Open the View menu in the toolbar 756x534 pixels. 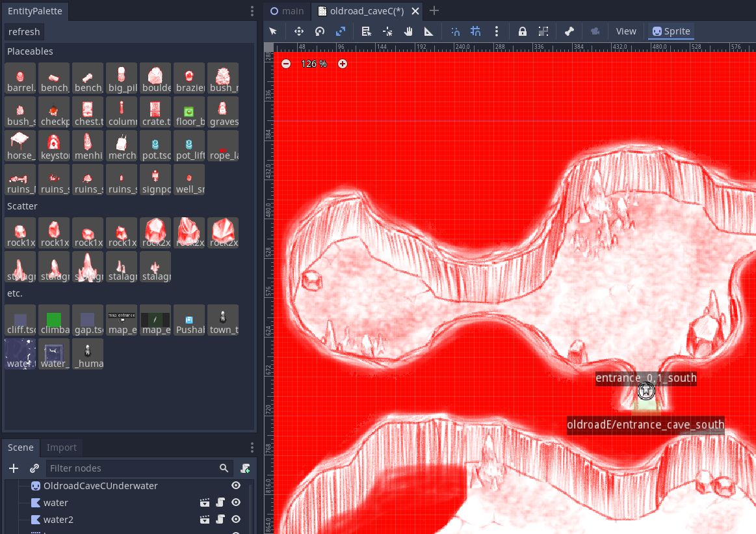pyautogui.click(x=626, y=31)
